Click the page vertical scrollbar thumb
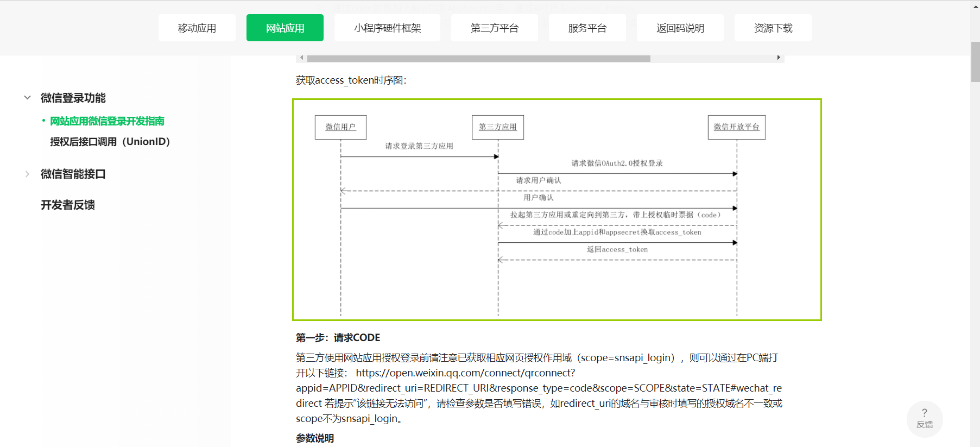 [x=975, y=61]
